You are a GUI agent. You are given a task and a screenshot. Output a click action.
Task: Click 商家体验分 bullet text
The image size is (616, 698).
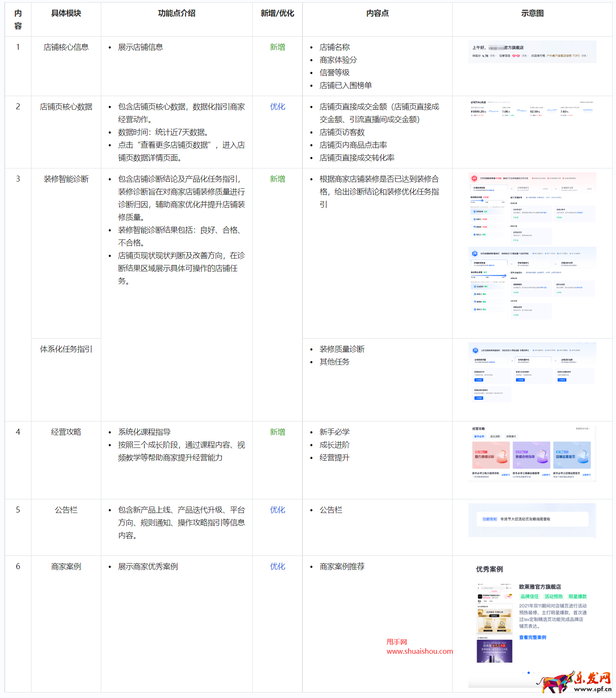coord(338,60)
